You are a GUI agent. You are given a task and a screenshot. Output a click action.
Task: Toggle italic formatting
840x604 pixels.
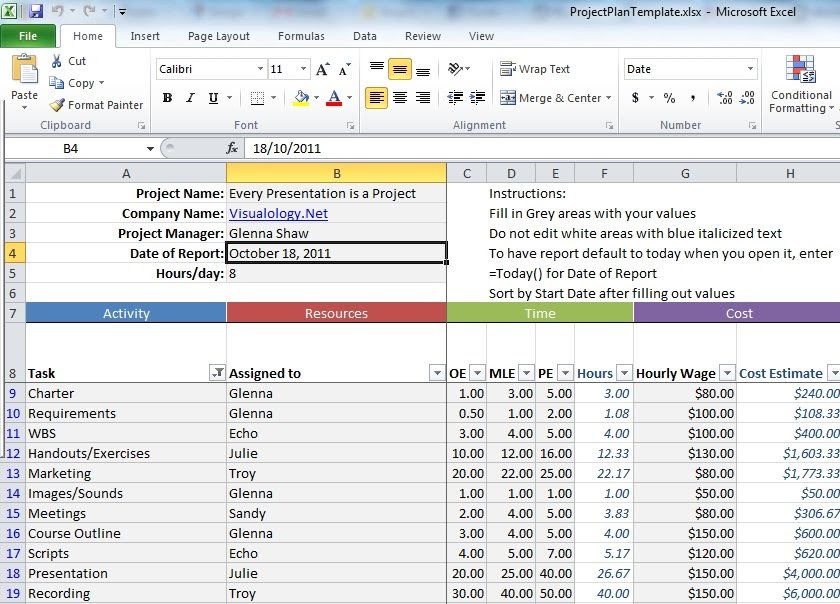pos(190,96)
